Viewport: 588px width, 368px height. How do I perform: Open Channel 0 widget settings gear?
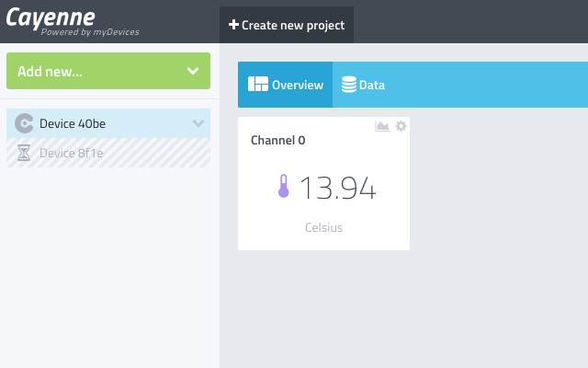coord(401,126)
